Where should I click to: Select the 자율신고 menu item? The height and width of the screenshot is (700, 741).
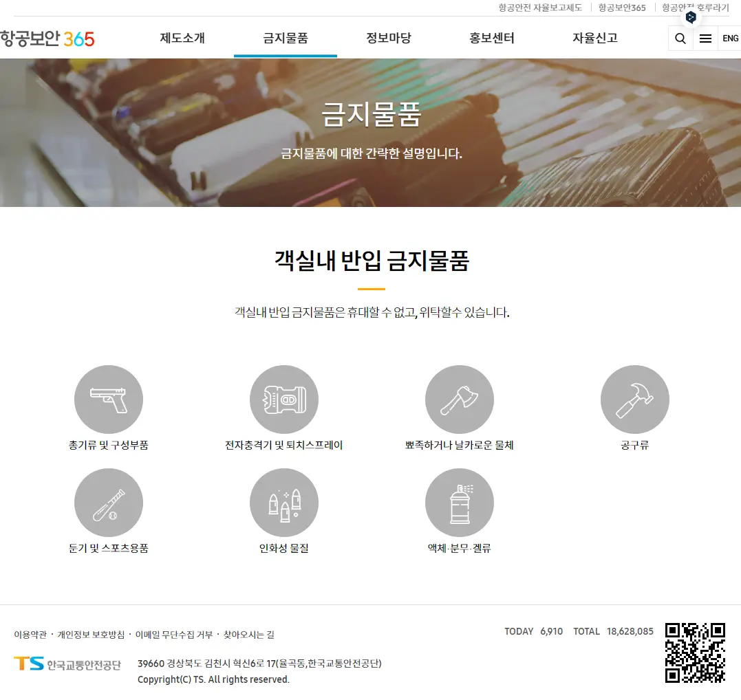[x=593, y=39]
